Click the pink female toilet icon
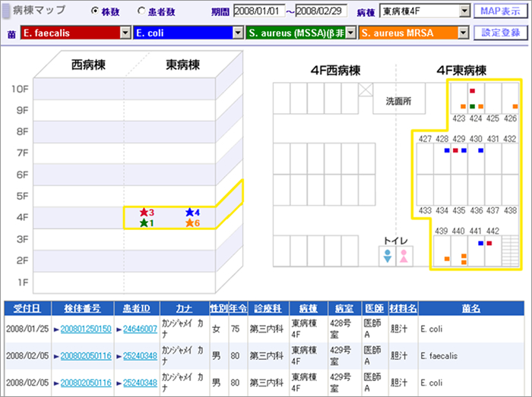Image resolution: width=532 pixels, height=397 pixels. click(x=404, y=257)
